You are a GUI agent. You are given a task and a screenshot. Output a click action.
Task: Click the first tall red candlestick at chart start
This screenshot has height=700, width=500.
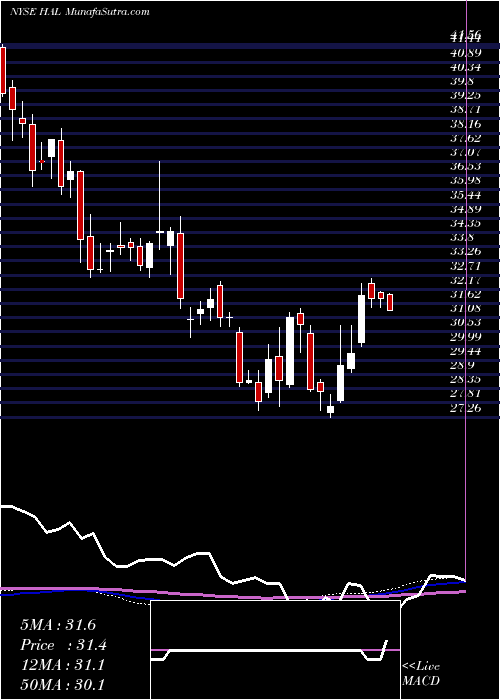coord(3,70)
